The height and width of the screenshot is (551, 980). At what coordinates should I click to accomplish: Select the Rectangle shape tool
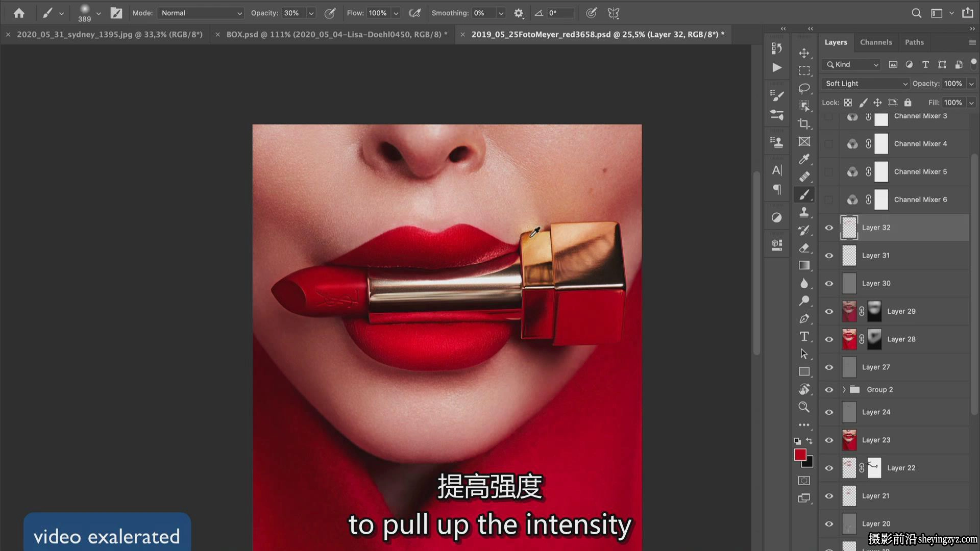click(804, 372)
